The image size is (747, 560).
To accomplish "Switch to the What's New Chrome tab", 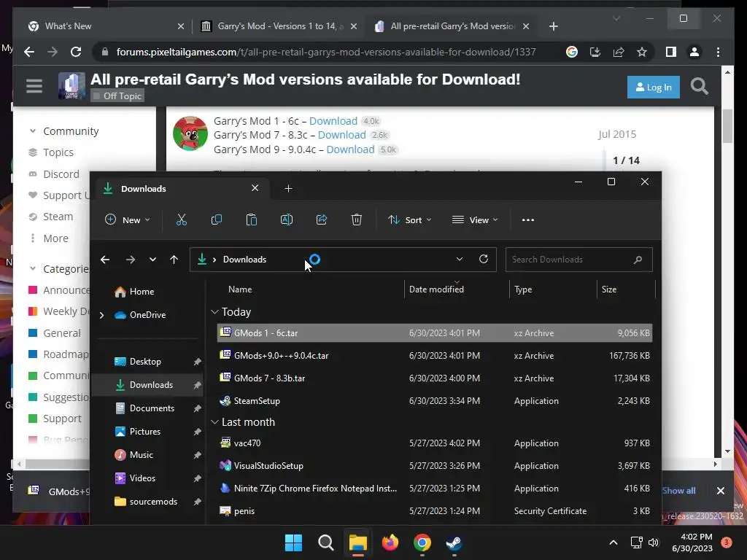I will pos(107,26).
